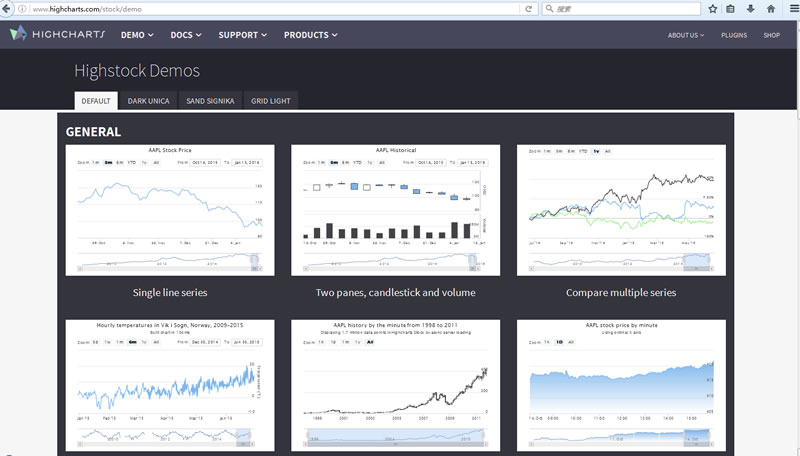
Task: Select the SAND SIGNIKA theme tab
Action: 210,101
